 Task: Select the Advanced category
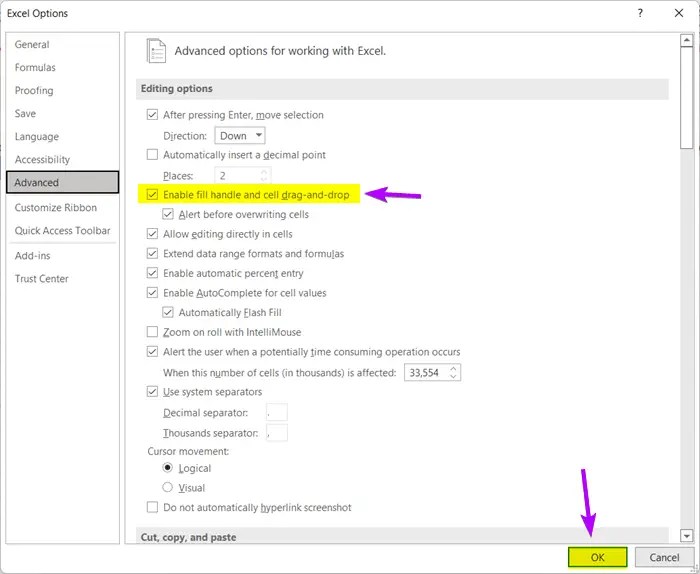tap(62, 182)
